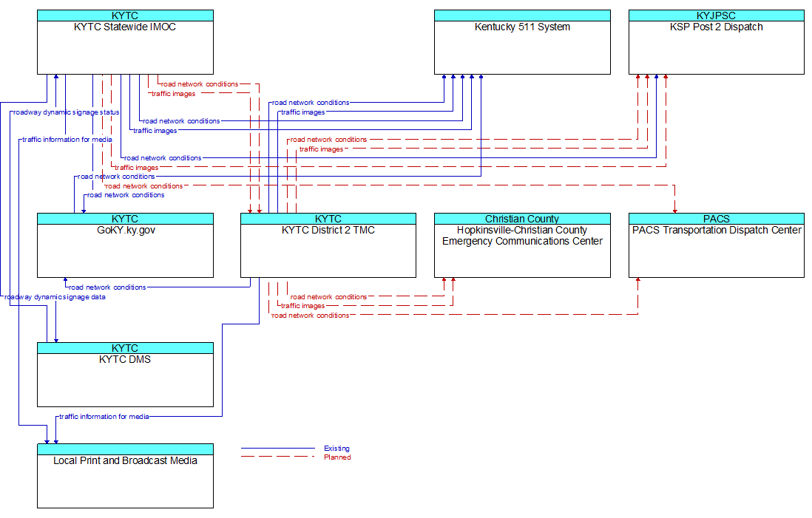The image size is (812, 518).
Task: Click KYTC header of Statewide IMOC box
Action: pyautogui.click(x=125, y=16)
